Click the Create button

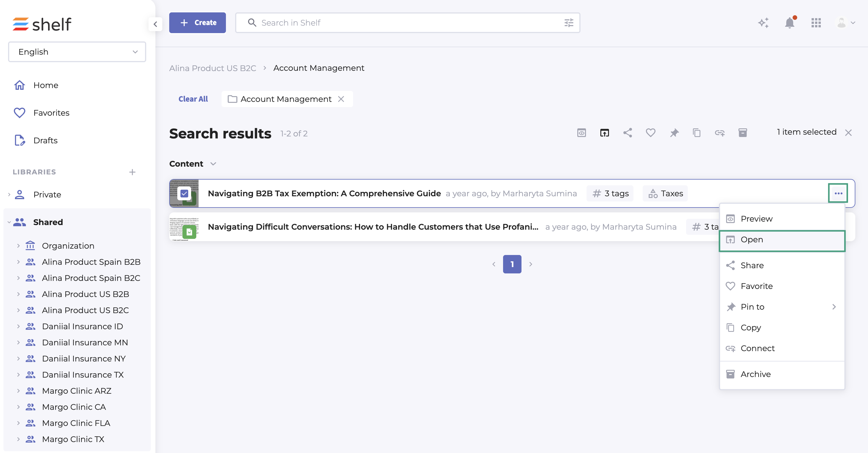(197, 23)
